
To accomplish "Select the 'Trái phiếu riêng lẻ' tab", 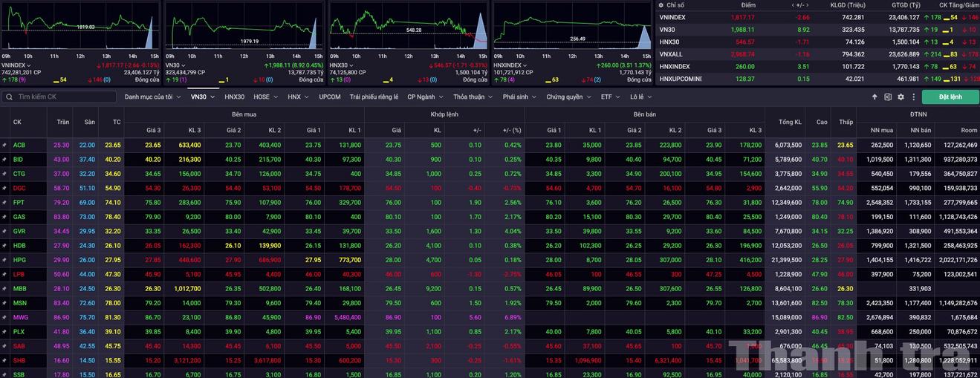I will point(374,97).
